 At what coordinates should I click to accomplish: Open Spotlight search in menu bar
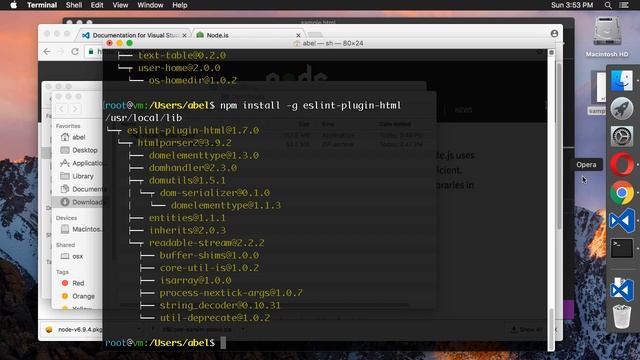click(608, 5)
